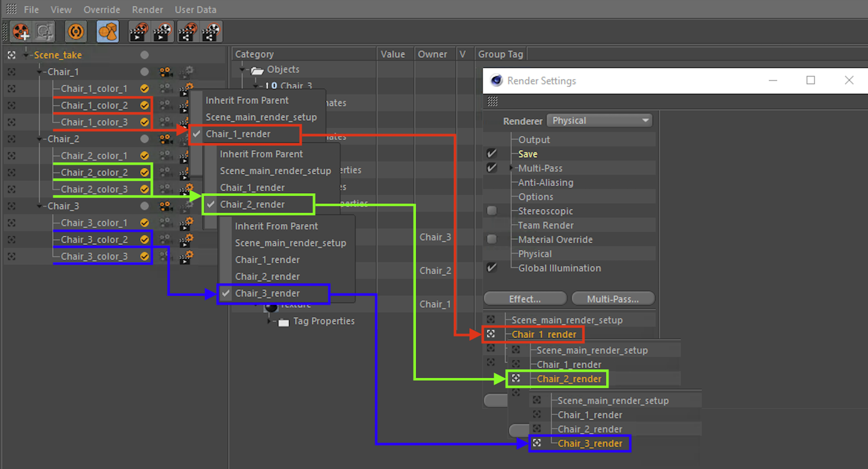The width and height of the screenshot is (868, 469).
Task: Click the grip icon left of File menu
Action: [11, 9]
